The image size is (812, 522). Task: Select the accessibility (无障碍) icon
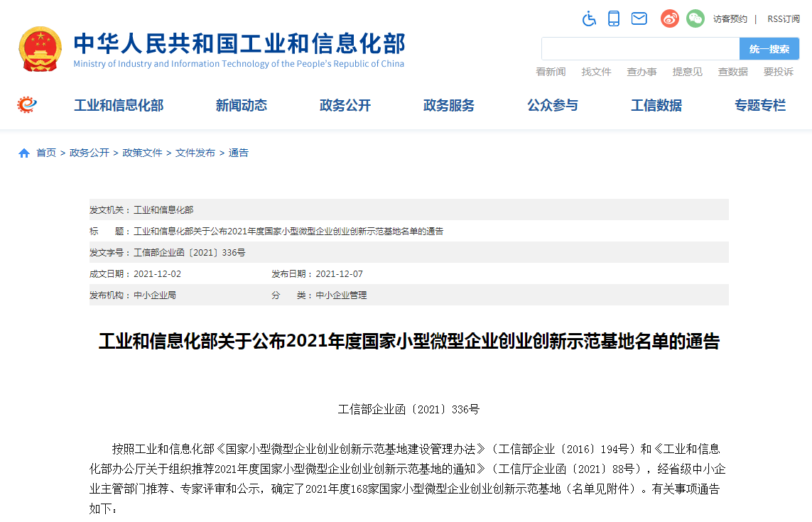589,18
